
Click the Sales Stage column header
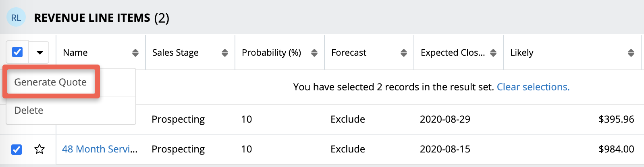tap(175, 53)
